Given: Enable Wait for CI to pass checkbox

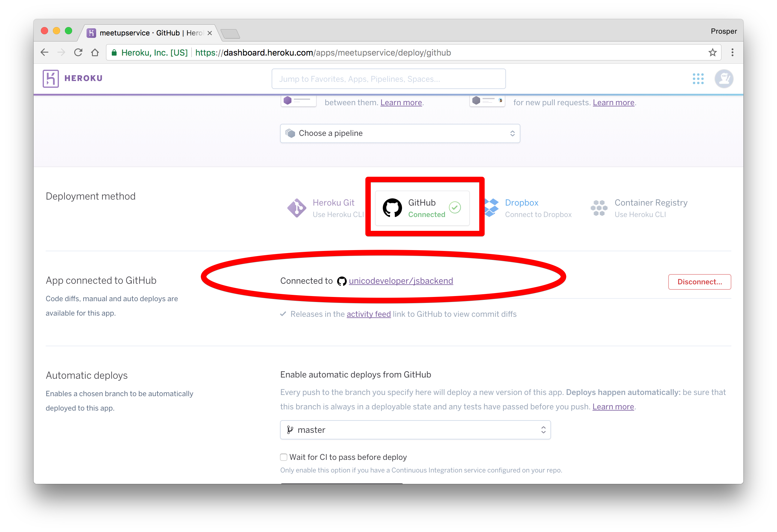Looking at the screenshot, I should point(284,457).
